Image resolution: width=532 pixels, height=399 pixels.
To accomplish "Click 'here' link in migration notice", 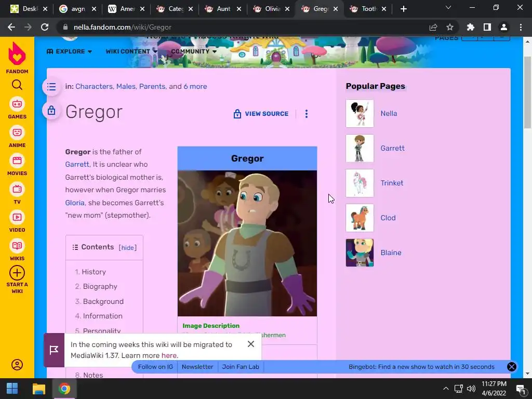I will [169, 355].
